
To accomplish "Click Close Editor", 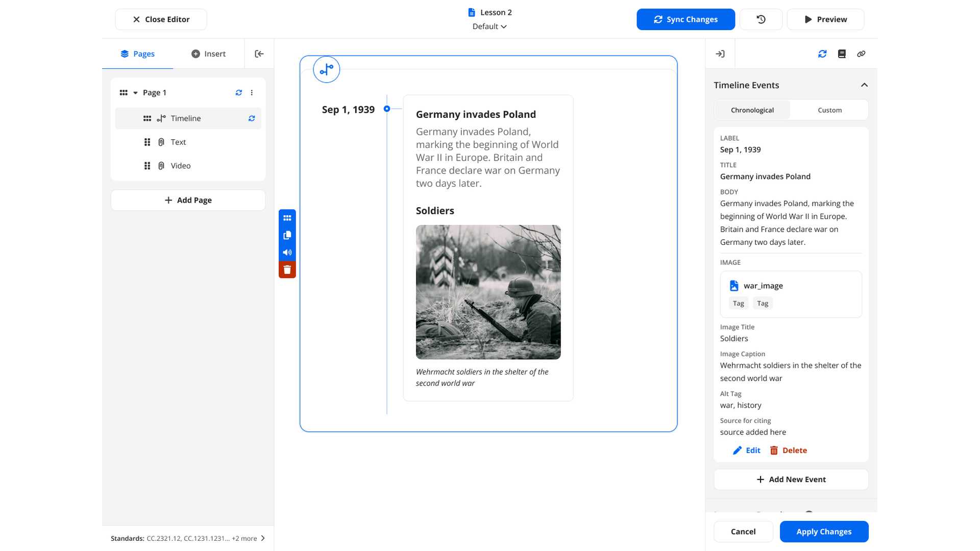I will (161, 19).
